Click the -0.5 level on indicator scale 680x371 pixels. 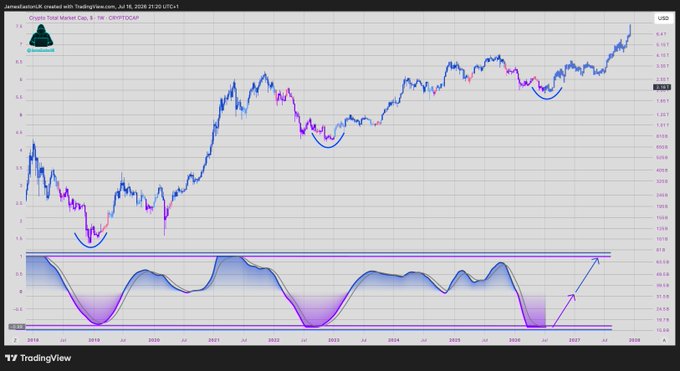click(19, 309)
